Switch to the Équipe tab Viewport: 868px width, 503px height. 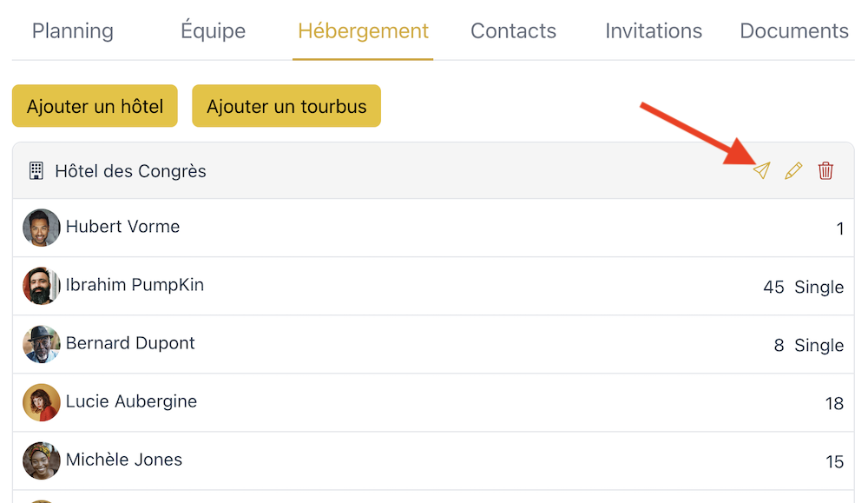click(214, 30)
